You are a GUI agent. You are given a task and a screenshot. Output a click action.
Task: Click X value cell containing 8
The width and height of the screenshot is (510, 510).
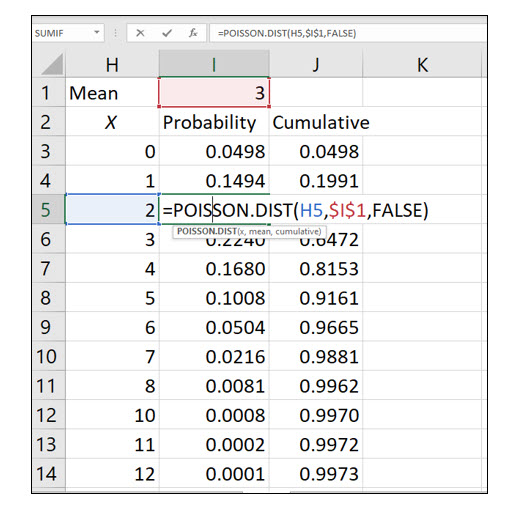(x=112, y=386)
